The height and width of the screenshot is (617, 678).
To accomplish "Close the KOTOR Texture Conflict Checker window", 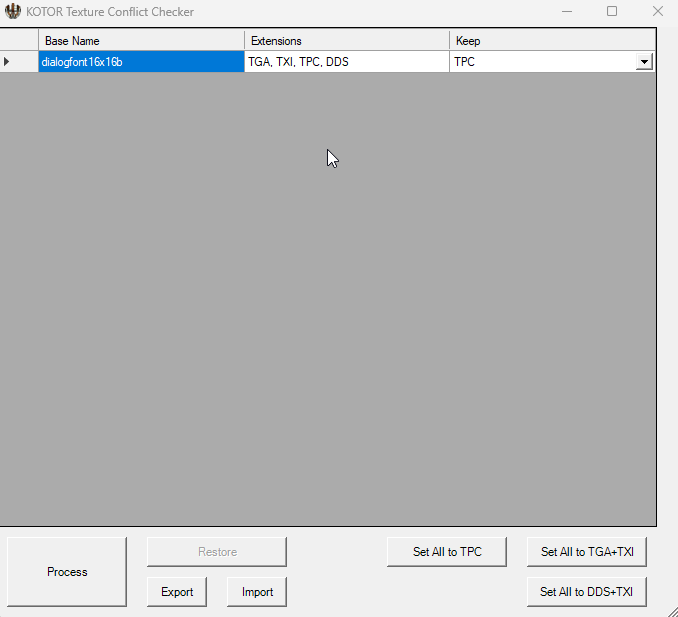I will pyautogui.click(x=658, y=11).
